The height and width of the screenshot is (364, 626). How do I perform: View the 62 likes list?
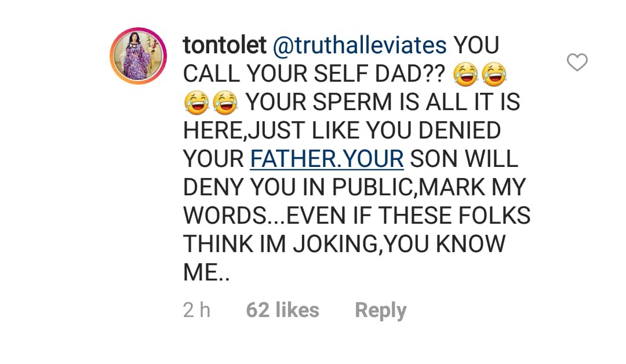pyautogui.click(x=282, y=310)
